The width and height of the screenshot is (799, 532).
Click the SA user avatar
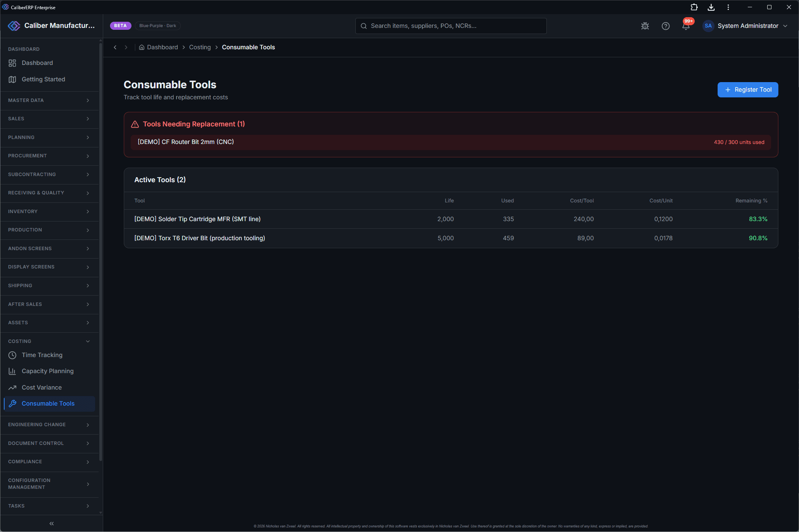click(708, 26)
